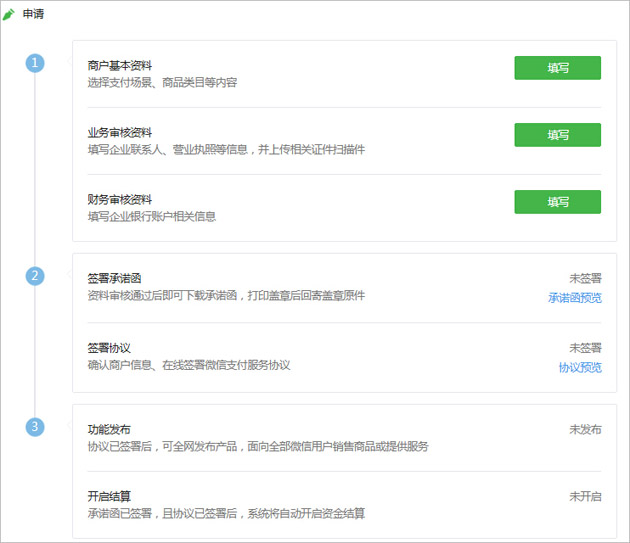The width and height of the screenshot is (630, 543).
Task: Click the green pencil icon beside 申请
Action: 10,15
